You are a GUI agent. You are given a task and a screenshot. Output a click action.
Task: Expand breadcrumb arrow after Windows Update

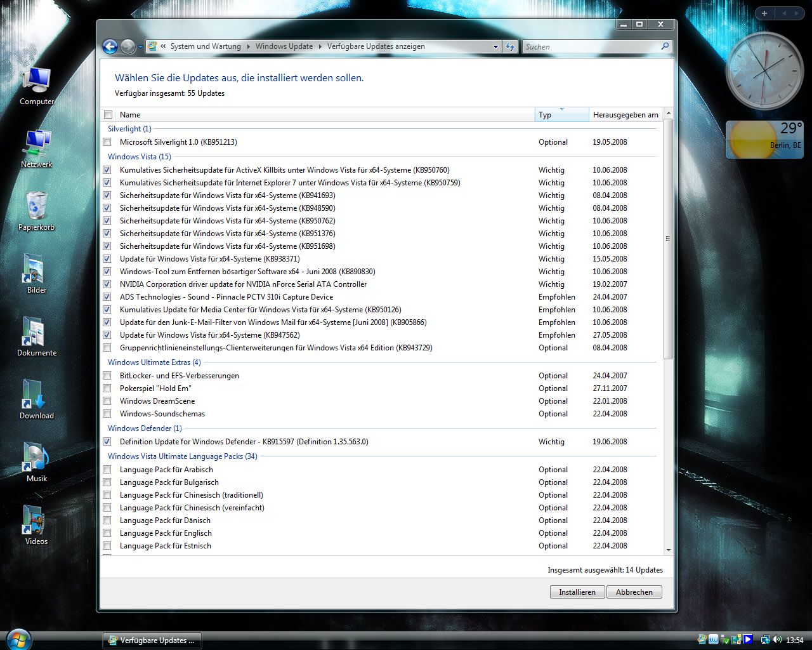coord(320,46)
